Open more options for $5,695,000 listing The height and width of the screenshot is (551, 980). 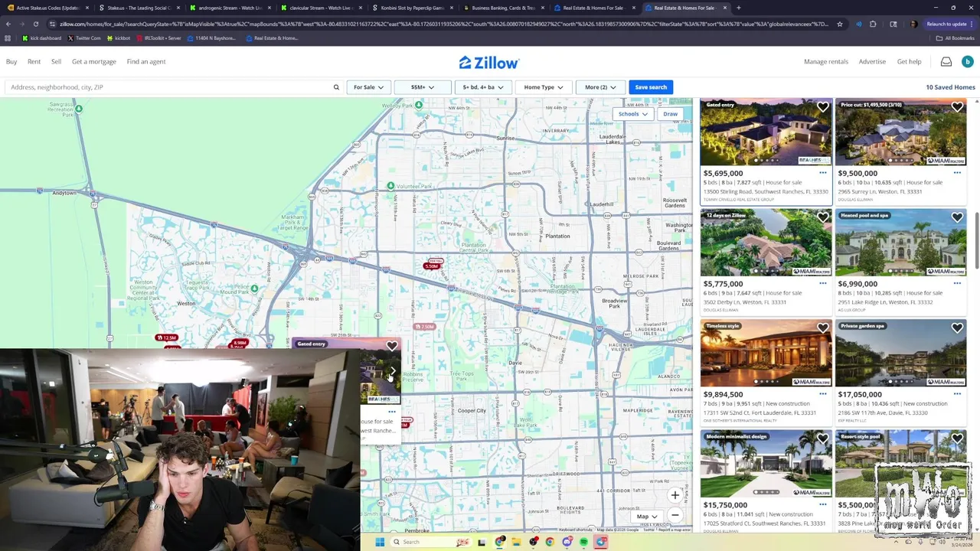coord(823,173)
